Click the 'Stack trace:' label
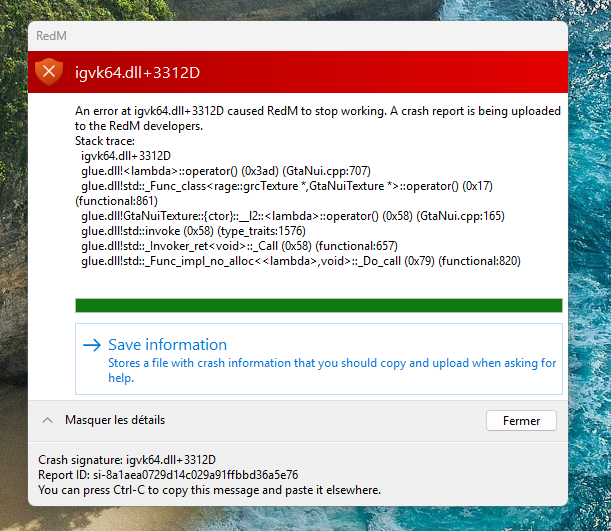The image size is (611, 531). click(x=105, y=141)
